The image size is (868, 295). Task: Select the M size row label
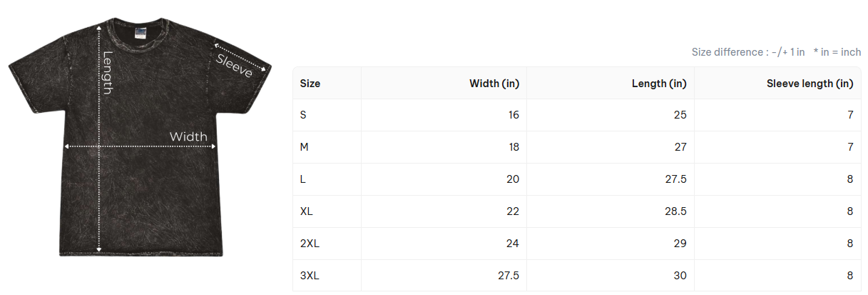click(x=305, y=147)
